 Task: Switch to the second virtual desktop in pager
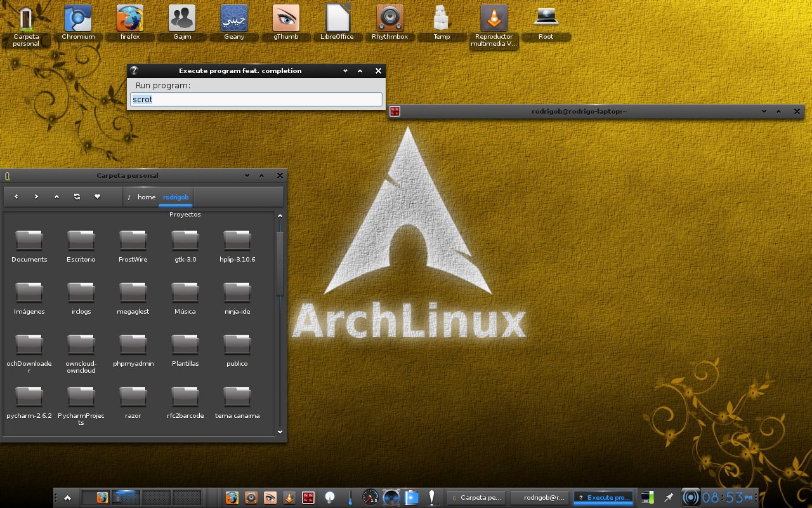click(x=126, y=498)
